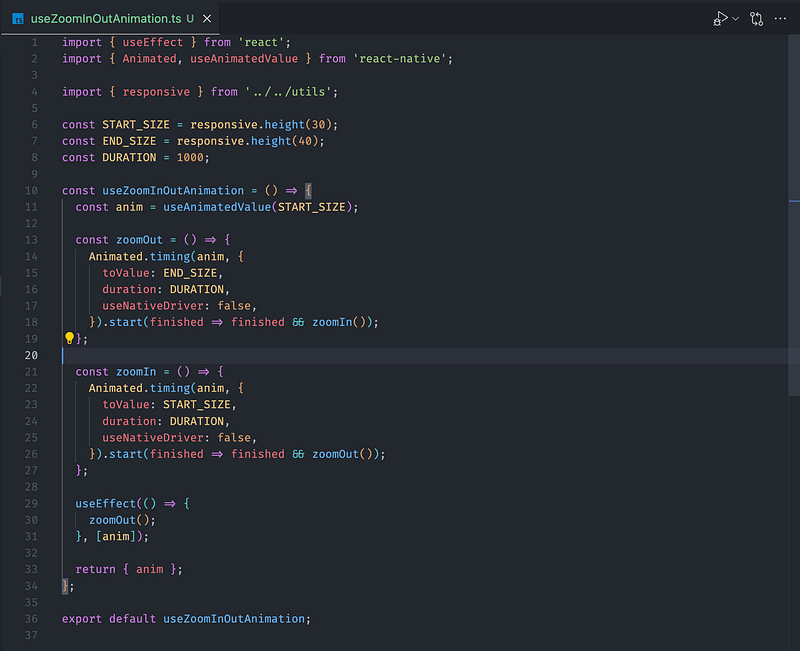Click 'useZoomInOutAnimation' name on line 10
The image size is (800, 651).
173,190
